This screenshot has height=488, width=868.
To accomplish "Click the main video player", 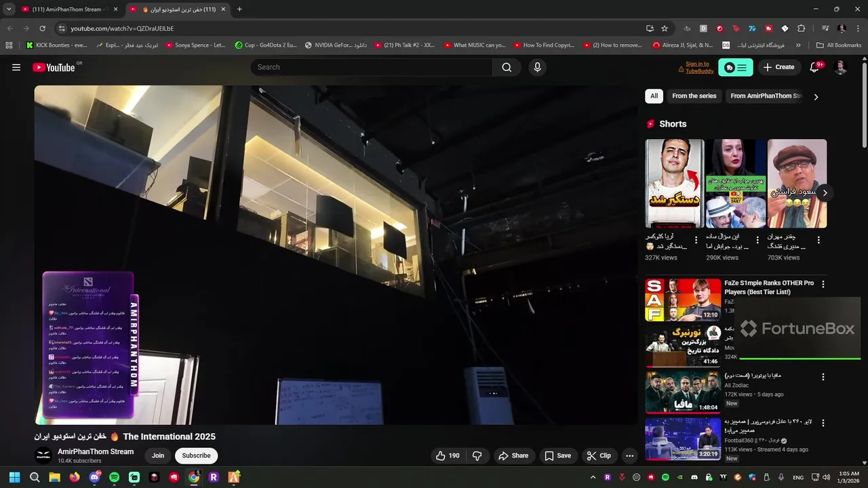I will [x=336, y=255].
